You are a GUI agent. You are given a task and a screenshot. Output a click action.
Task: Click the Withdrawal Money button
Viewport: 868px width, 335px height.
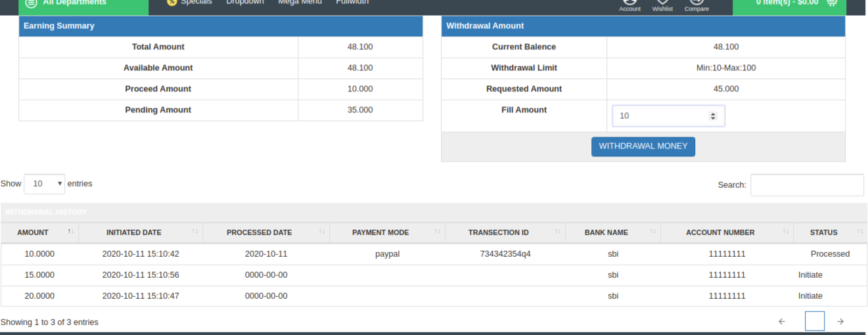pos(643,146)
